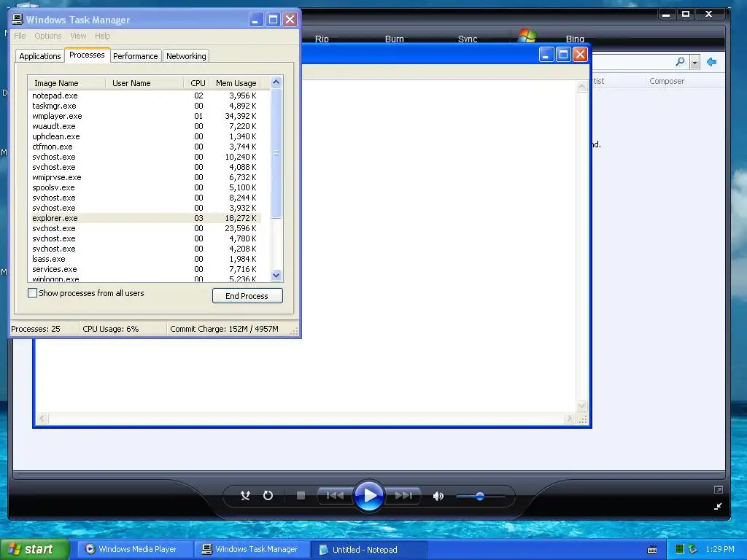Switch to Untitled - Notepad taskbar button
The width and height of the screenshot is (747, 560).
370,550
